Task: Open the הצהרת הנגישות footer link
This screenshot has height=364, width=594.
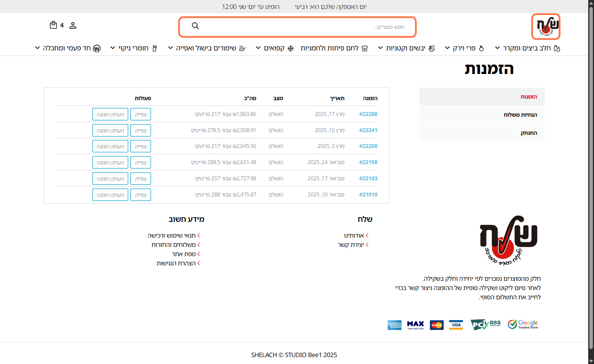Action: 176,263
